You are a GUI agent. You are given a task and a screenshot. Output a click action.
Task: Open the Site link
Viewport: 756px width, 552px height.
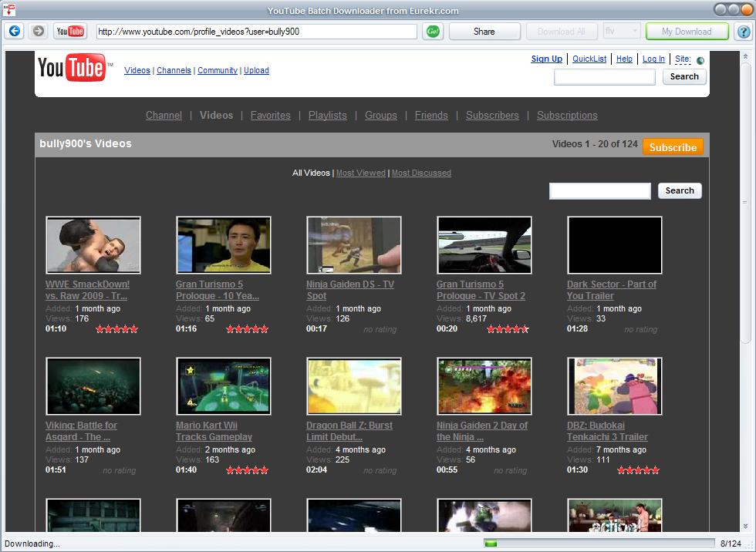683,59
